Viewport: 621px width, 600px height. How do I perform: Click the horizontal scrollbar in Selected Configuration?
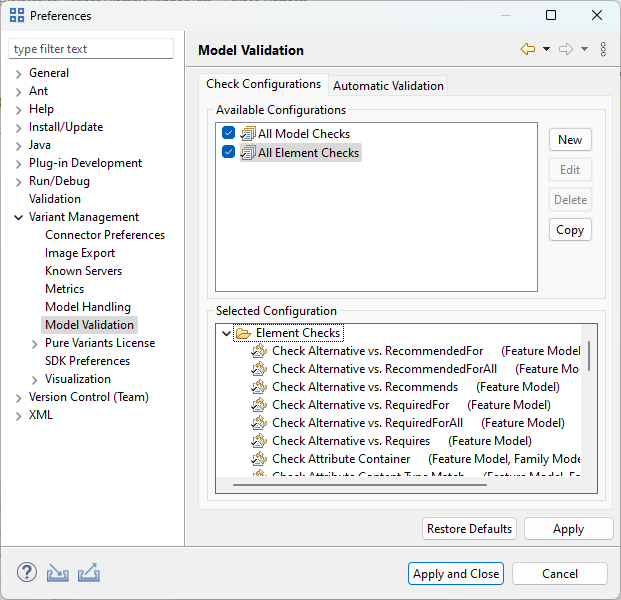pyautogui.click(x=360, y=485)
